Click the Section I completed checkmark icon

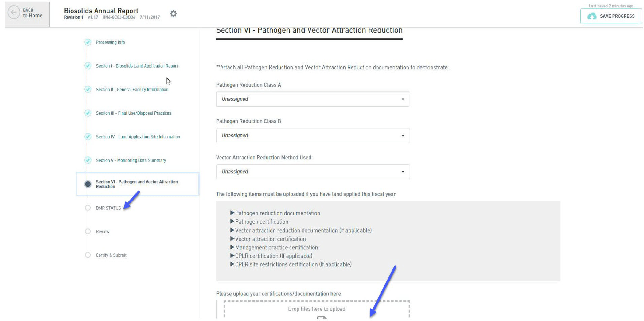tap(88, 66)
